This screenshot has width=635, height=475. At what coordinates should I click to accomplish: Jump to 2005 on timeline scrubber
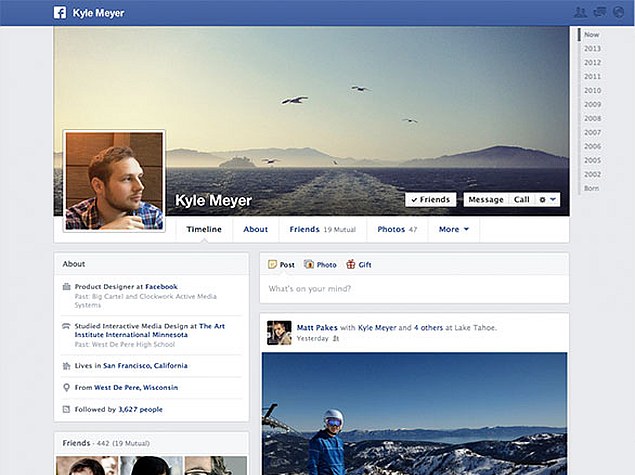click(x=592, y=160)
